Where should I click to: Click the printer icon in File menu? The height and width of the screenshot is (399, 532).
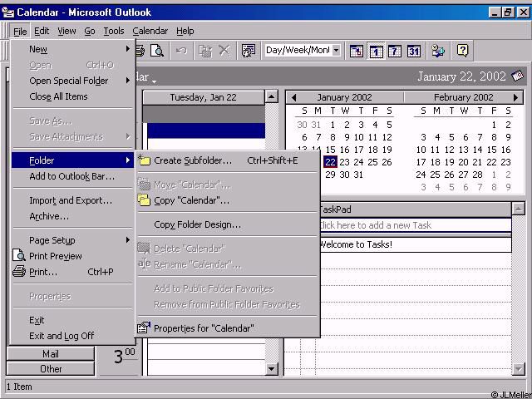[19, 272]
